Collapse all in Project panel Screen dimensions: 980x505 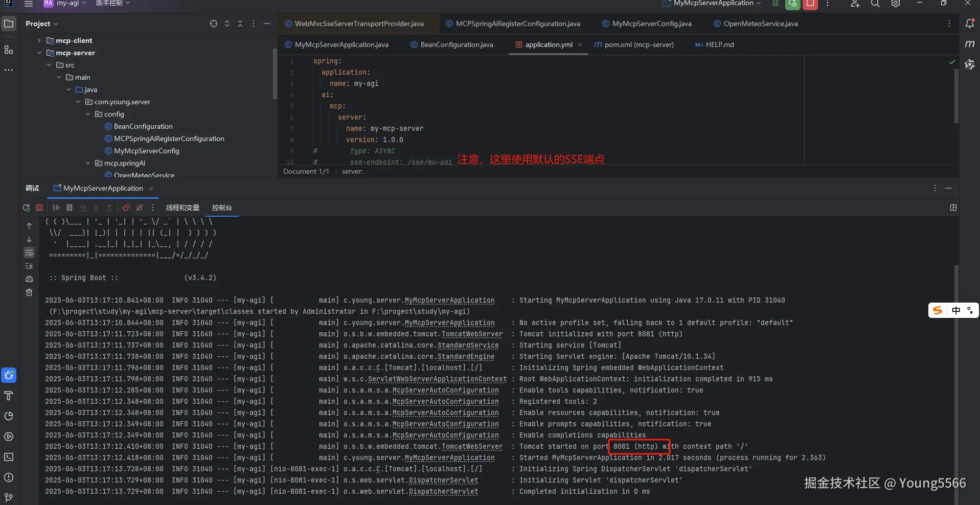[240, 24]
